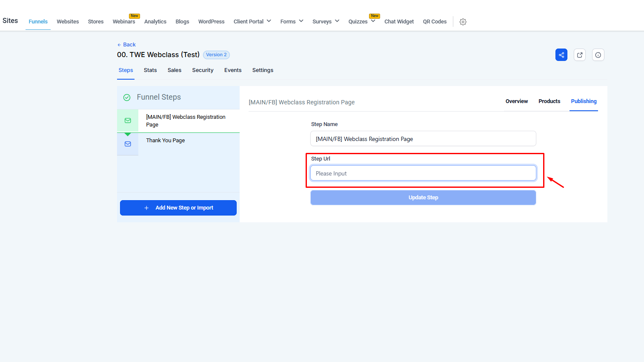Switch to the Stats tab
Viewport: 644px width, 362px height.
point(150,70)
